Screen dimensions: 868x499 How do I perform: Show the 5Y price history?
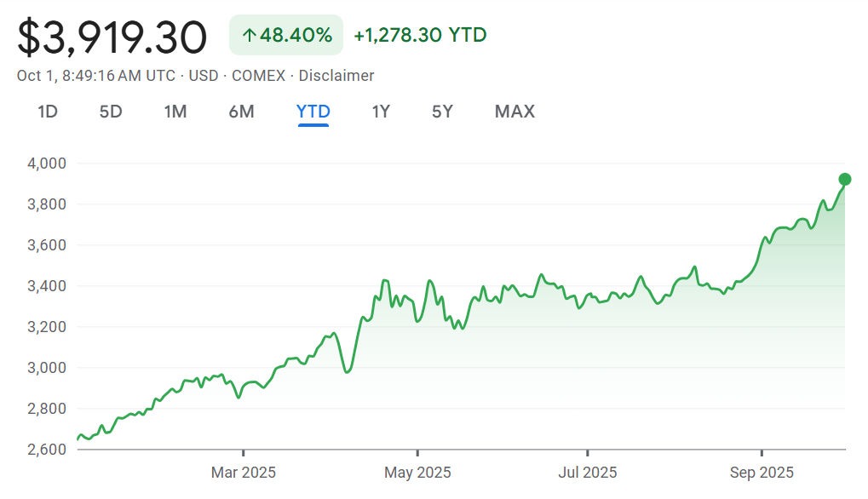[442, 112]
